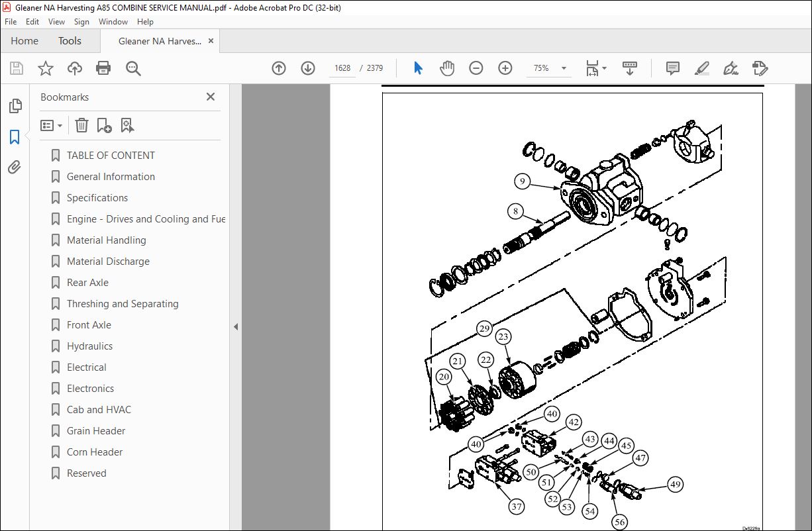Zoom out with the minus button
The image size is (812, 531).
coord(476,68)
